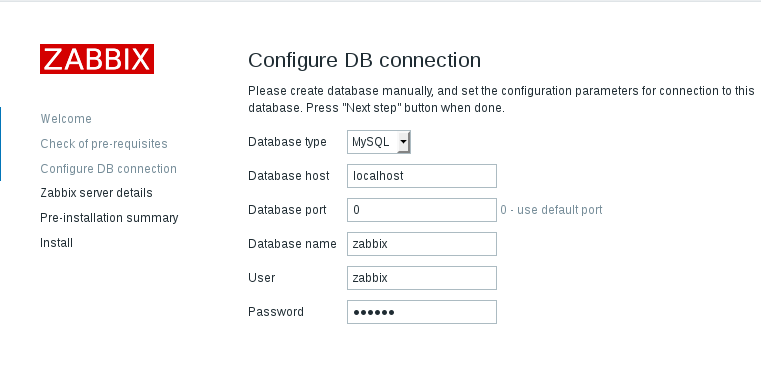
Task: Select the User input field
Action: click(x=422, y=278)
